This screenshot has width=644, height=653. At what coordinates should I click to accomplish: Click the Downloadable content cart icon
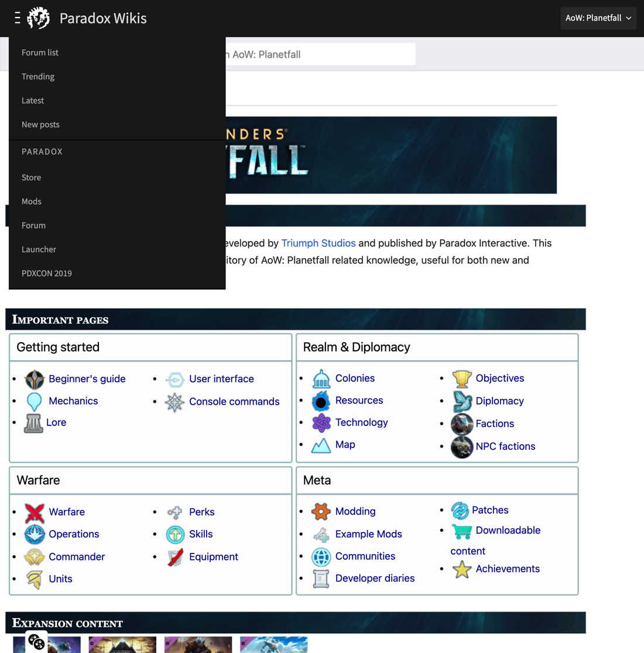point(461,531)
